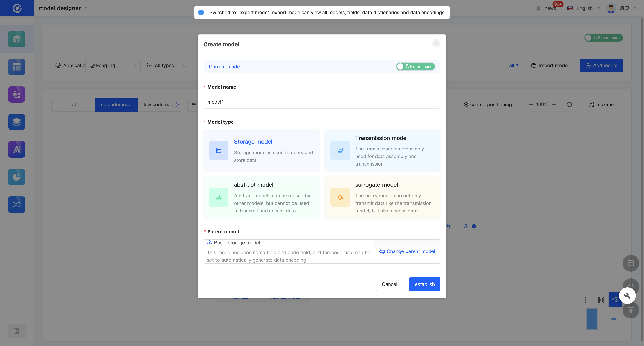Switch to the no codemodel tab
This screenshot has height=346, width=644.
pyautogui.click(x=117, y=104)
